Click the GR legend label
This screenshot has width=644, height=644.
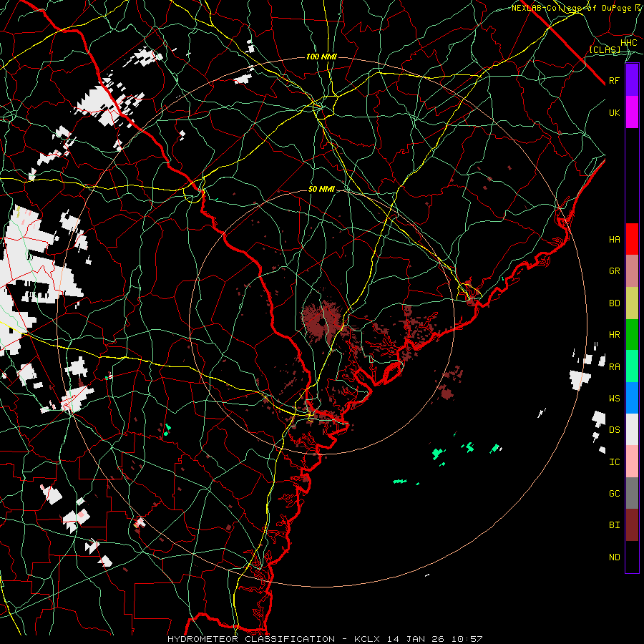[614, 271]
